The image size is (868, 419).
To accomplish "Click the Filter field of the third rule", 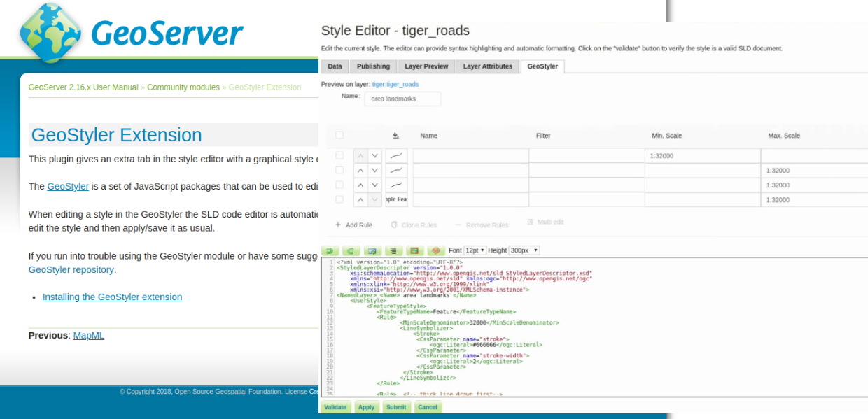I will click(587, 185).
